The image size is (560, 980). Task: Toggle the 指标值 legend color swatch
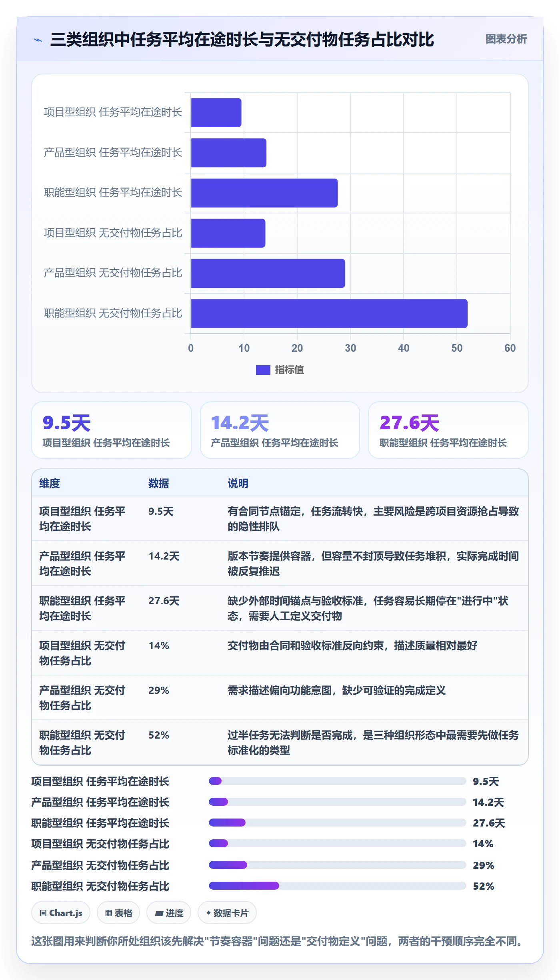pyautogui.click(x=263, y=370)
